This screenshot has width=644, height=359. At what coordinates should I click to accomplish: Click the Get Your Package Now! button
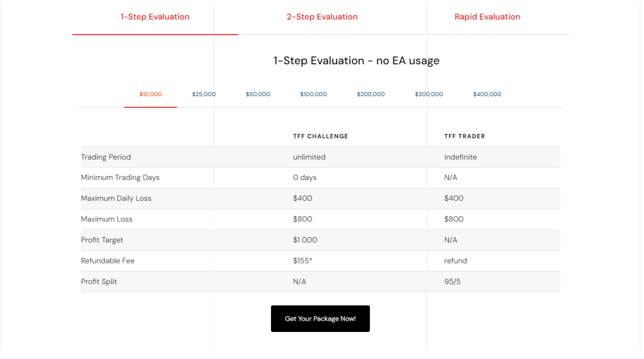point(320,319)
